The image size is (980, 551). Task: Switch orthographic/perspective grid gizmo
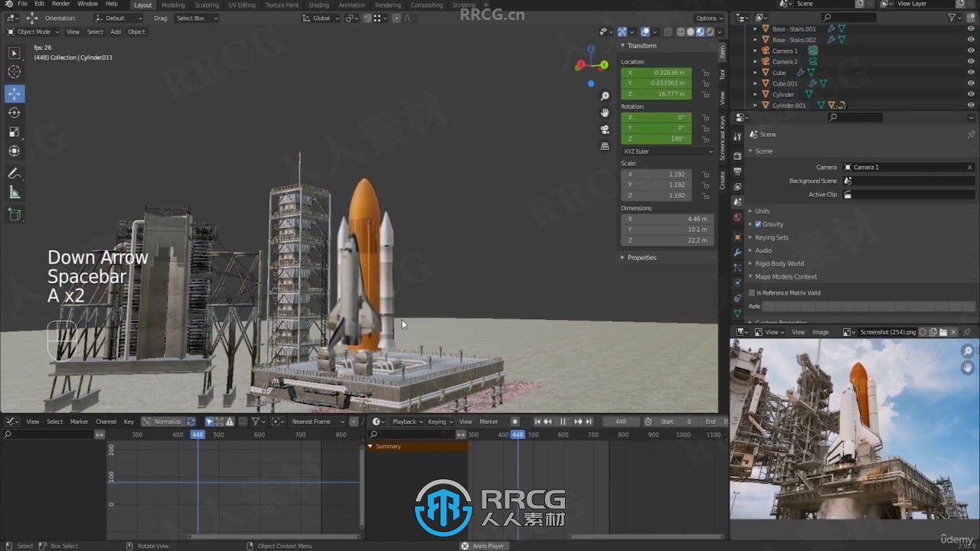pos(605,145)
